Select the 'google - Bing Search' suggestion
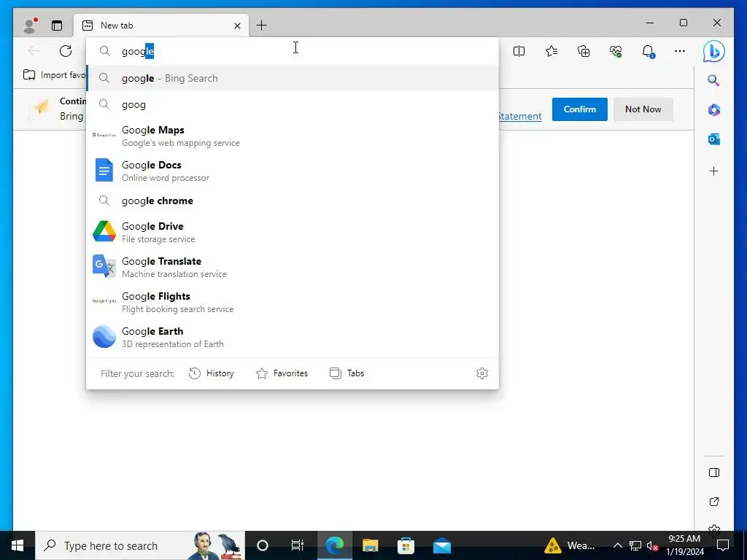The height and width of the screenshot is (560, 747). (293, 78)
